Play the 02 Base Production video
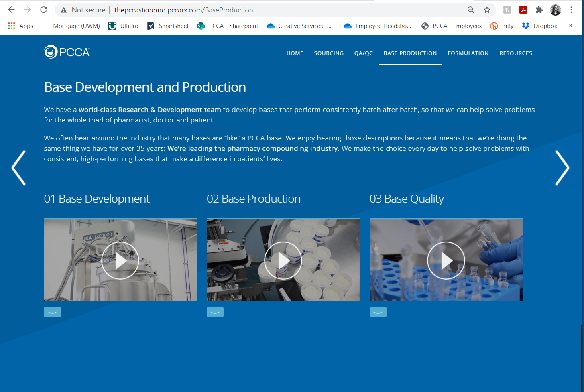 (283, 261)
